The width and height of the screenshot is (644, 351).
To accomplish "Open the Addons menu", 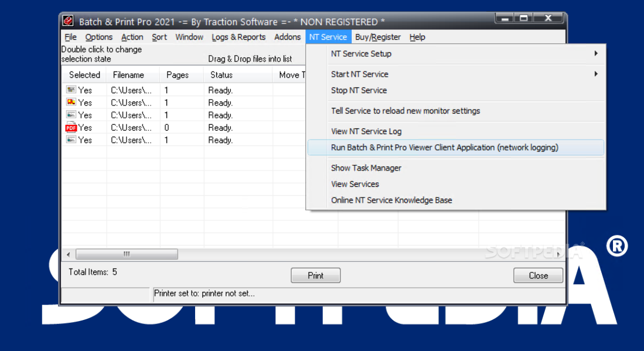I will (x=288, y=37).
